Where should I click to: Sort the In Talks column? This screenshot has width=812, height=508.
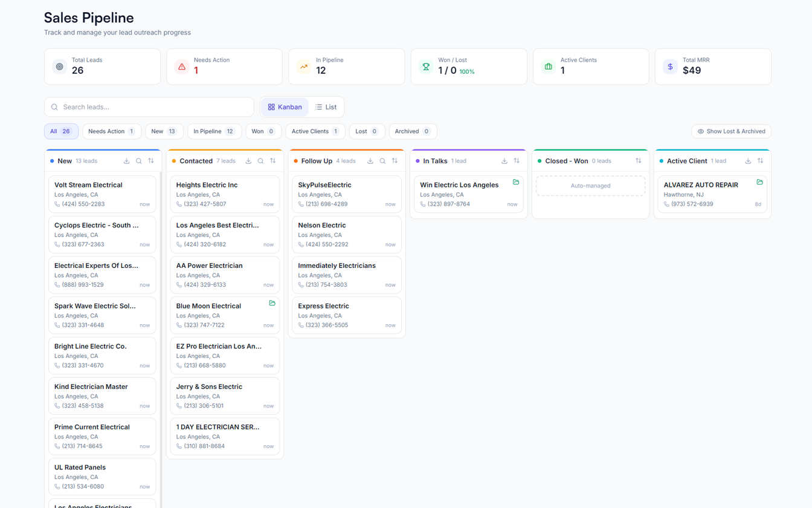click(x=517, y=161)
